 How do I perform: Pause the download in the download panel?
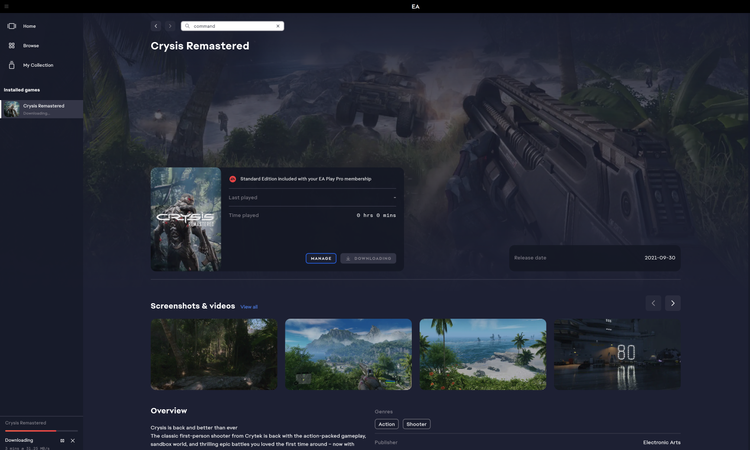pyautogui.click(x=62, y=440)
